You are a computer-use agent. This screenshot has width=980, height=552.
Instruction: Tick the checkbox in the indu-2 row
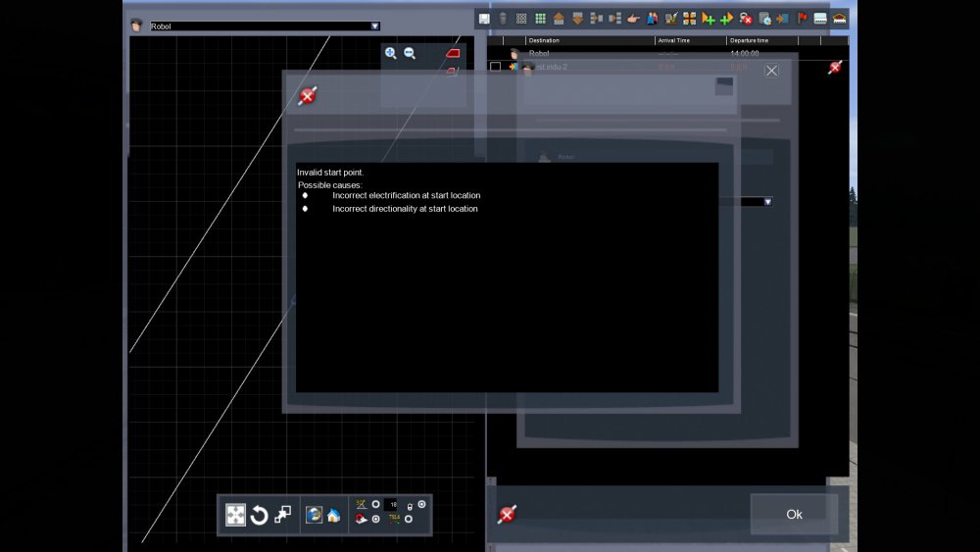(x=495, y=68)
